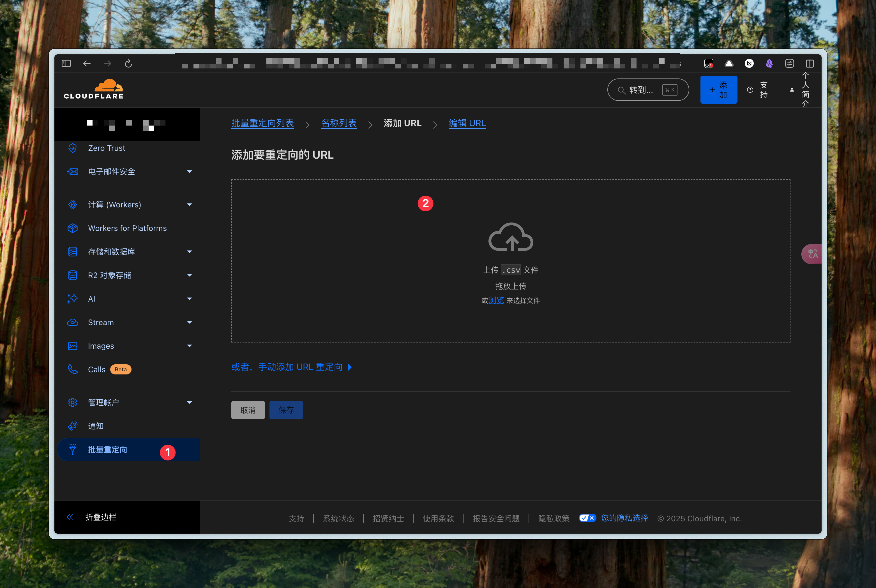The width and height of the screenshot is (876, 588).
Task: Open Workers for Platforms cube icon
Action: tap(73, 228)
